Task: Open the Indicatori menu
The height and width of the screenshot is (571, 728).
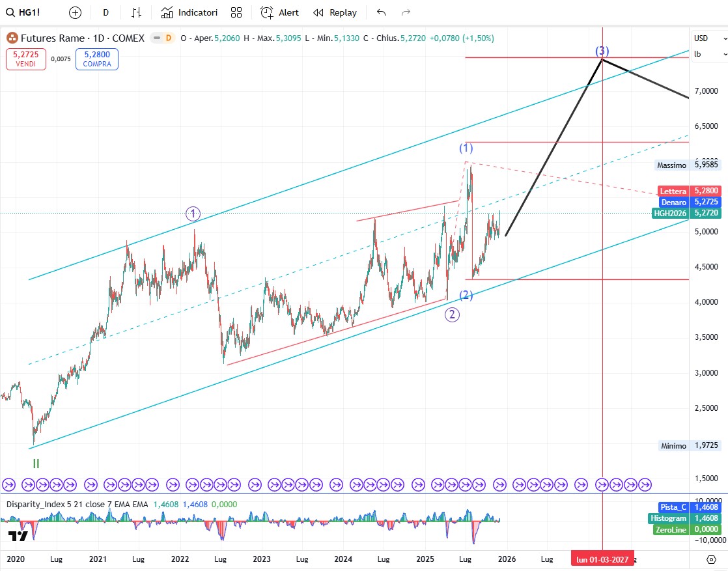Action: pyautogui.click(x=189, y=12)
